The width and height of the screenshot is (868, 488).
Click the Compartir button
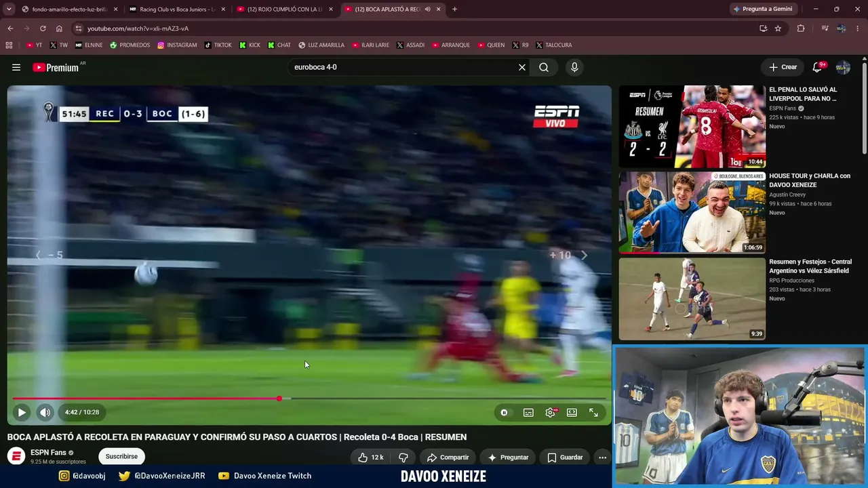(x=448, y=457)
